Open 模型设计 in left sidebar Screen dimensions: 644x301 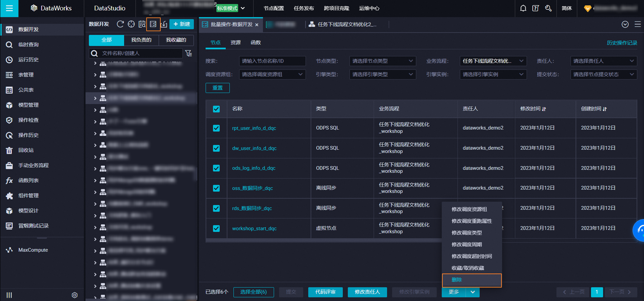pos(42,211)
